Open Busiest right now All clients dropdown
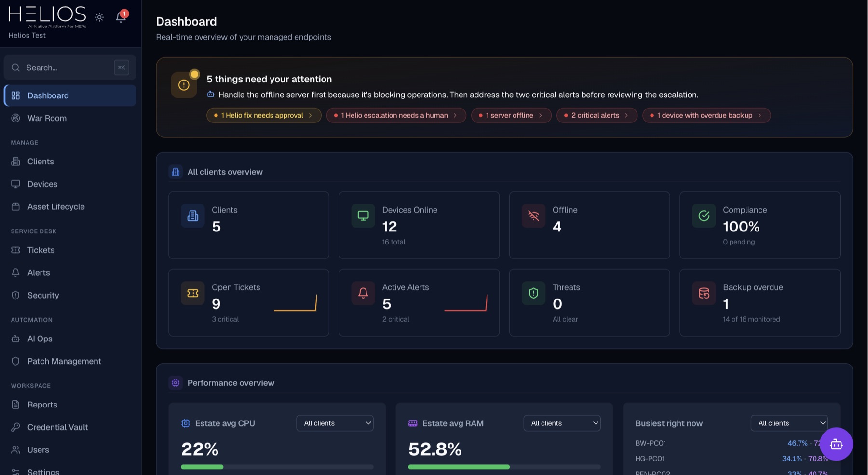 (789, 423)
